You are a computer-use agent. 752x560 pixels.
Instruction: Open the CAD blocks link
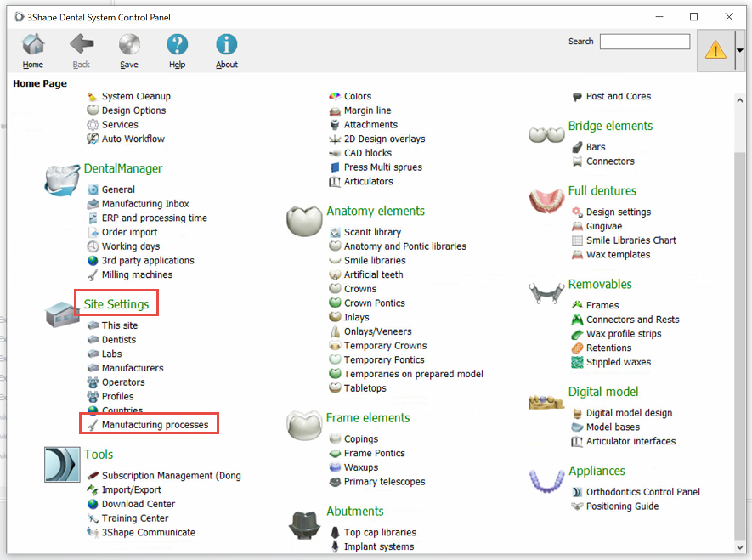click(x=368, y=153)
